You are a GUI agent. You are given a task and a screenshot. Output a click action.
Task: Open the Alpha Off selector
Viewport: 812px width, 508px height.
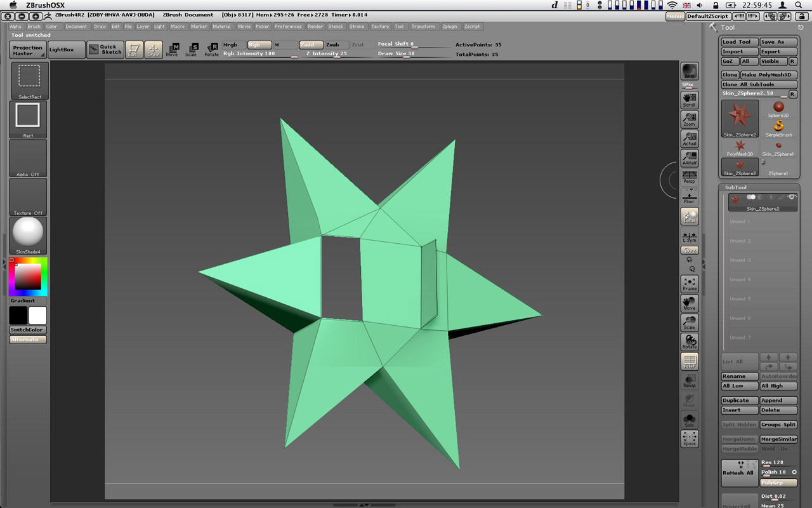click(29, 157)
